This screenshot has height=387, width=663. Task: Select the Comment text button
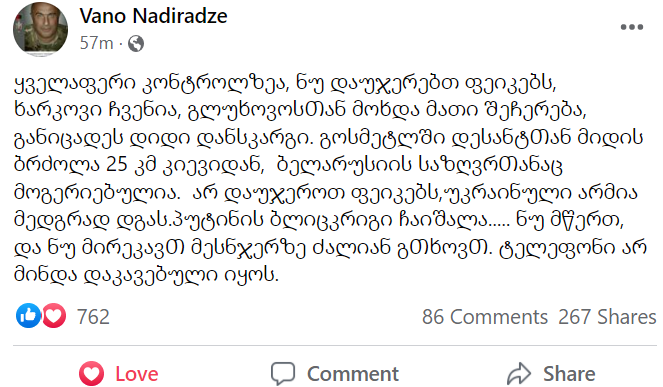coord(353,374)
